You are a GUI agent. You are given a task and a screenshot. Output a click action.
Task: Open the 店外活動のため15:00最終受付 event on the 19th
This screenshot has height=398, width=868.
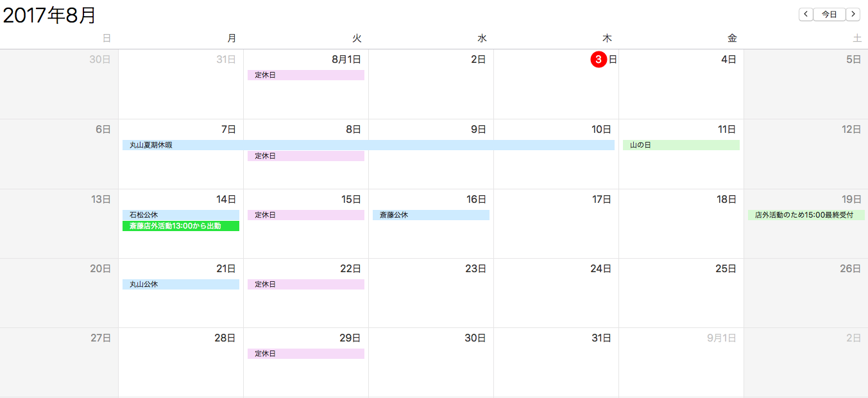pyautogui.click(x=806, y=215)
